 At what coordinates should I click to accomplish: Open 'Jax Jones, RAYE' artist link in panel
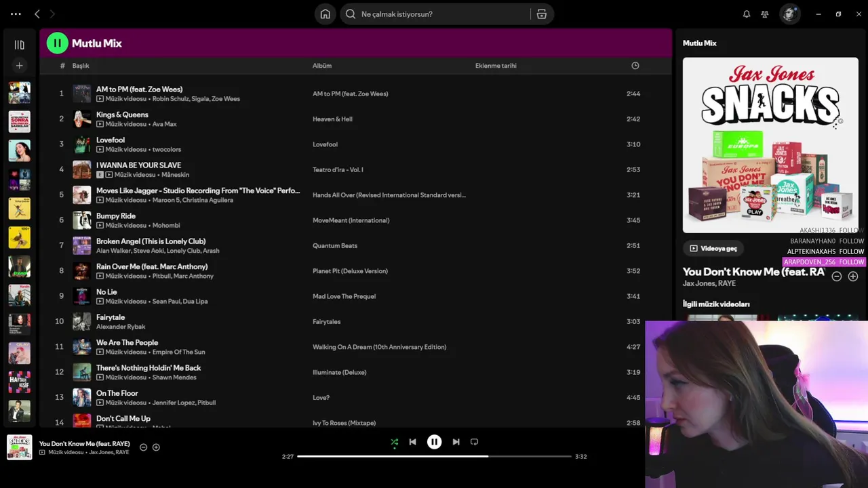(709, 283)
